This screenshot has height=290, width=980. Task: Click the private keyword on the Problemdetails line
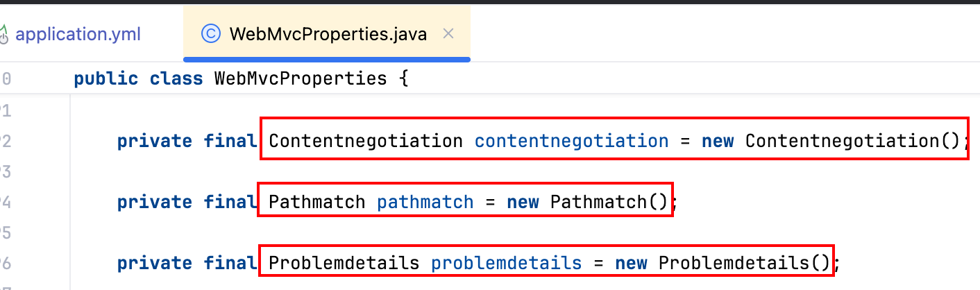[x=154, y=263]
